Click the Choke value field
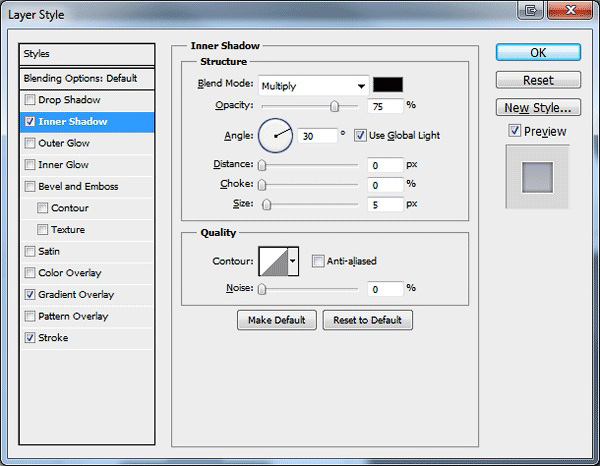The height and width of the screenshot is (466, 600). (385, 185)
